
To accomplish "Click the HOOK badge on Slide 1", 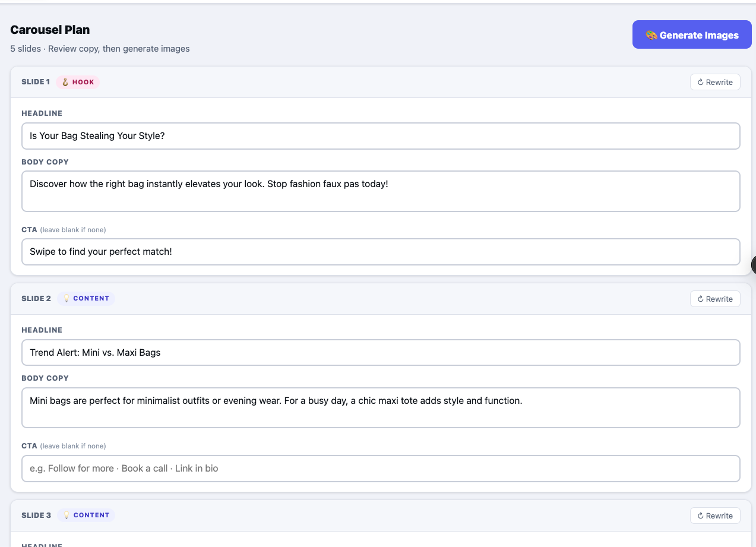I will tap(78, 82).
